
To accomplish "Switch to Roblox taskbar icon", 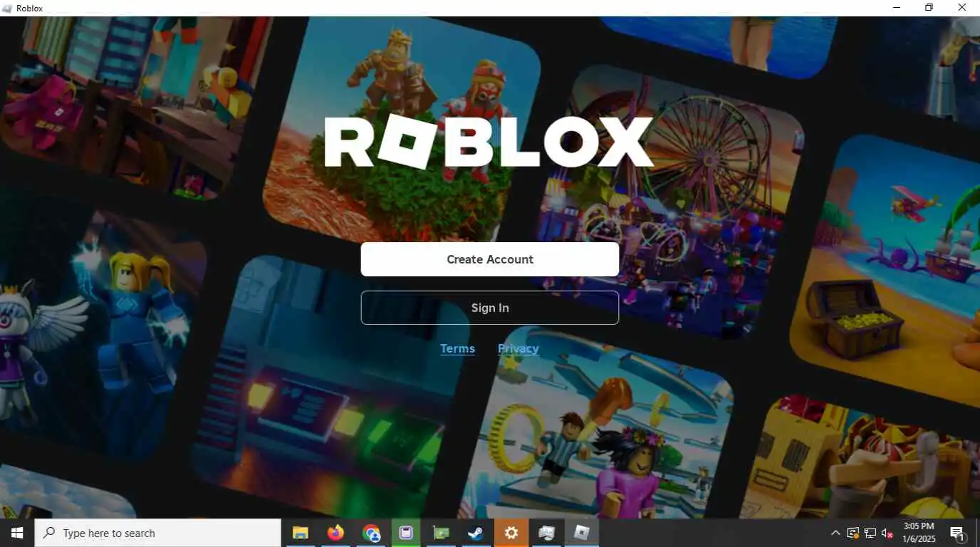I will click(582, 533).
